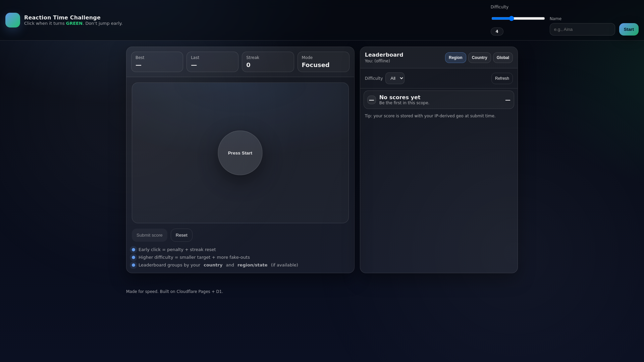644x362 pixels.
Task: Switch leaderboard to Global scope
Action: [x=503, y=58]
